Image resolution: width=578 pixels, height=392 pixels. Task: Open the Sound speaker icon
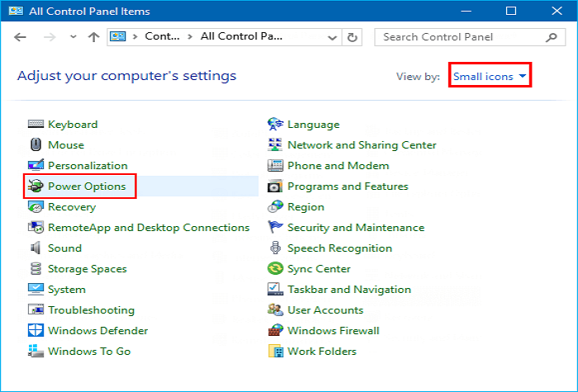(36, 248)
